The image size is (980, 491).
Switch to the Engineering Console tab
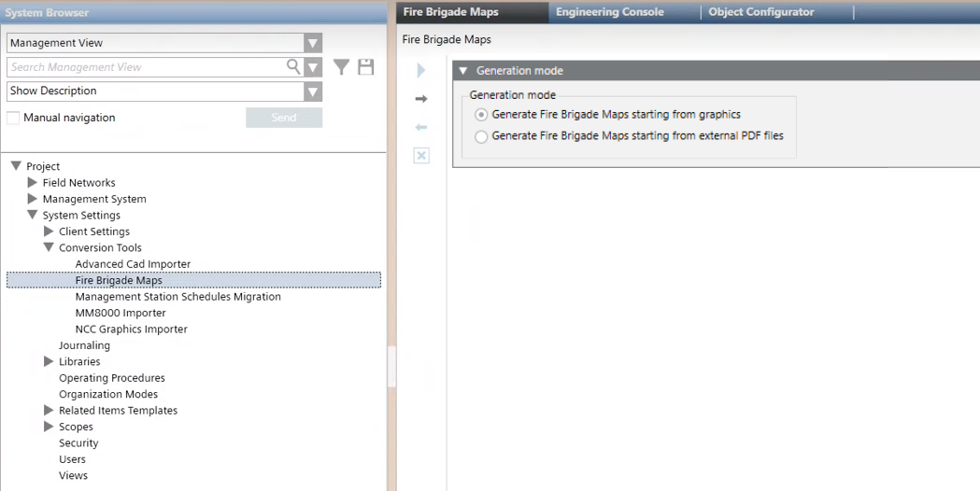[609, 12]
